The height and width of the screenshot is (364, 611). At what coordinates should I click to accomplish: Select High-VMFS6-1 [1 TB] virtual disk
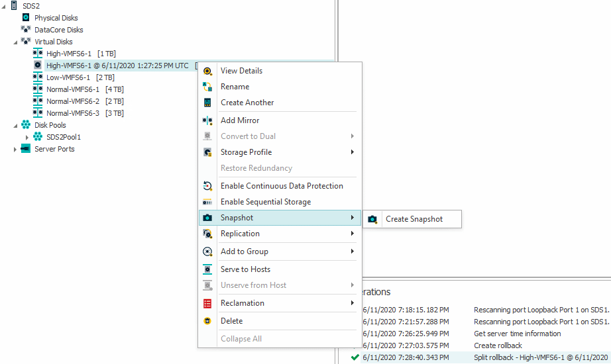[81, 54]
